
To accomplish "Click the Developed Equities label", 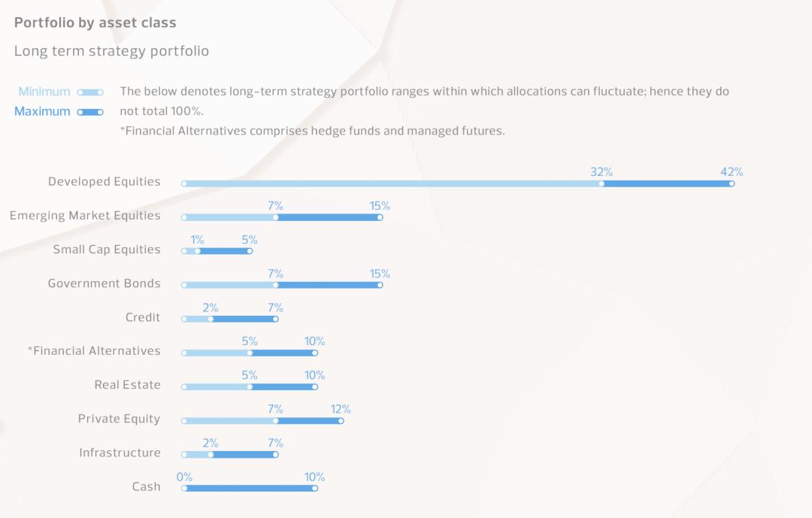I will (105, 182).
